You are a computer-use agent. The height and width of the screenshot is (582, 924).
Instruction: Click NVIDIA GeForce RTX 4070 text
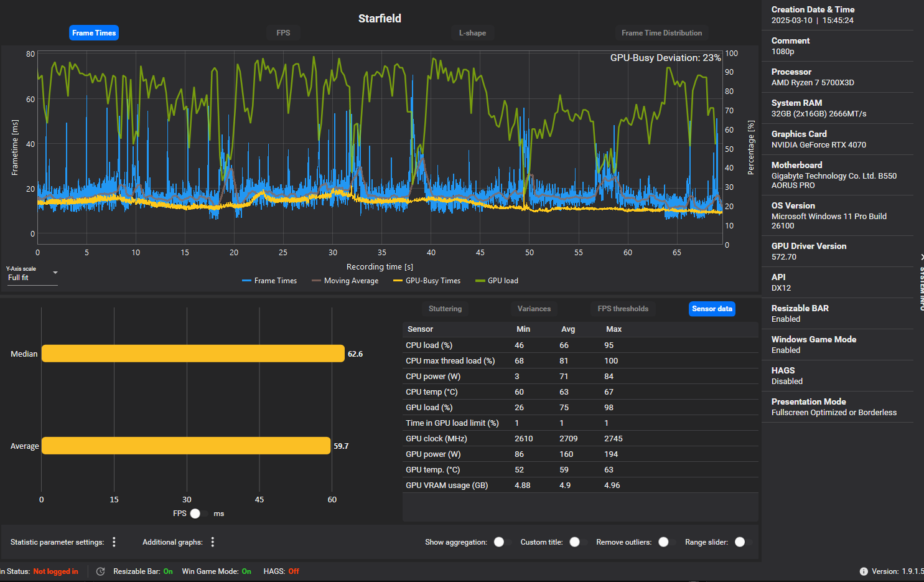click(819, 145)
